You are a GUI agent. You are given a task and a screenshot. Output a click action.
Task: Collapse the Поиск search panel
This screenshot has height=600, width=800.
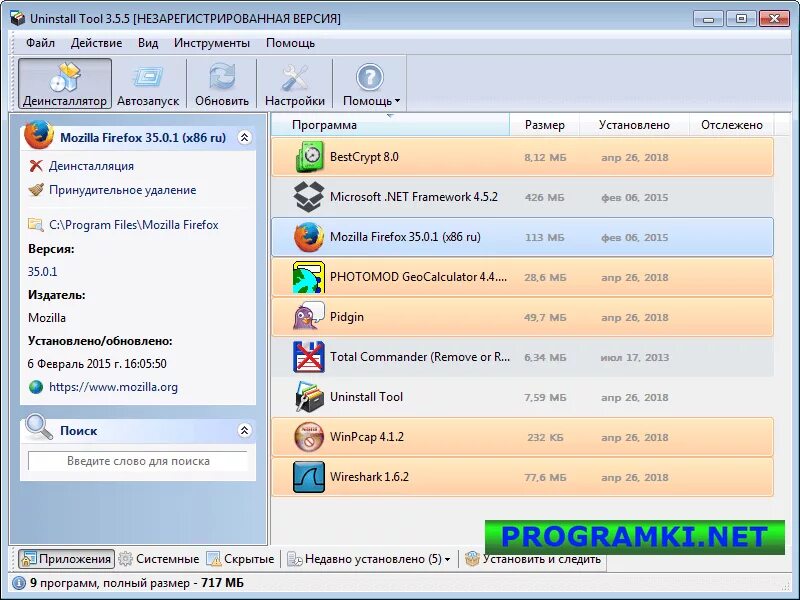coord(245,431)
